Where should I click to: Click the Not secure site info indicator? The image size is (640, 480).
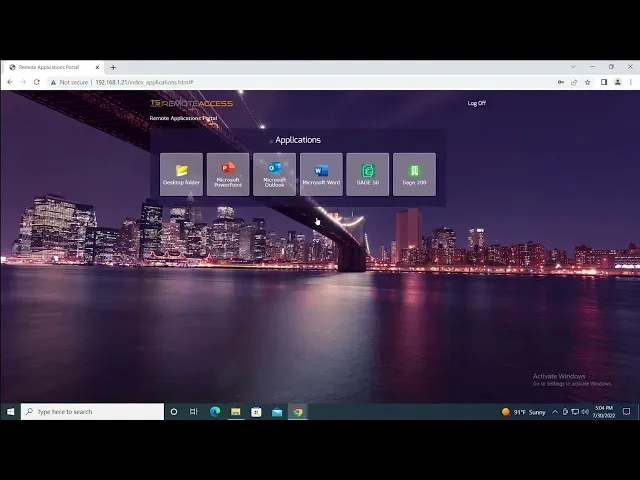pos(70,82)
